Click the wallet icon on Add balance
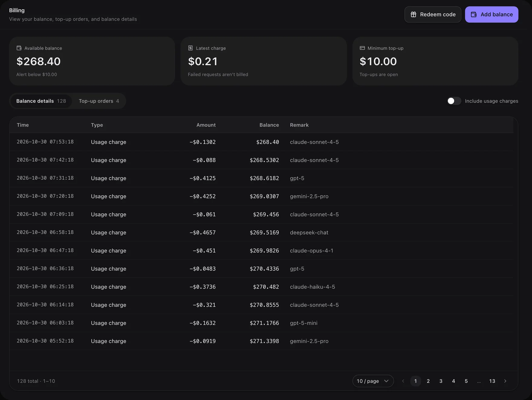Image resolution: width=532 pixels, height=400 pixels. point(474,15)
